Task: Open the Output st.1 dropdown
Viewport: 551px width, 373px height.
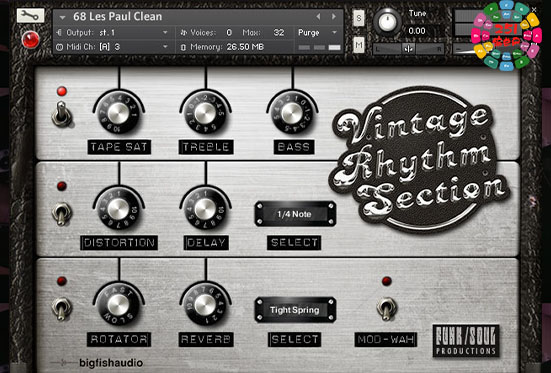Action: coord(166,33)
